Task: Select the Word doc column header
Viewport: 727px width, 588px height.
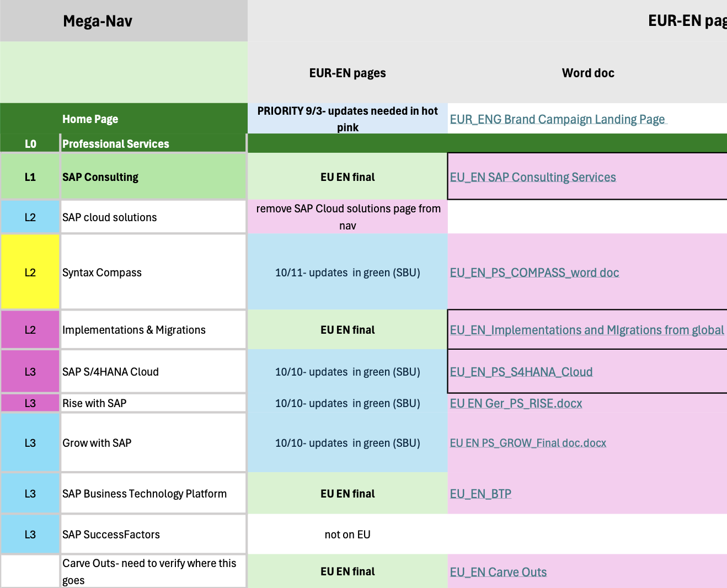Action: tap(587, 73)
